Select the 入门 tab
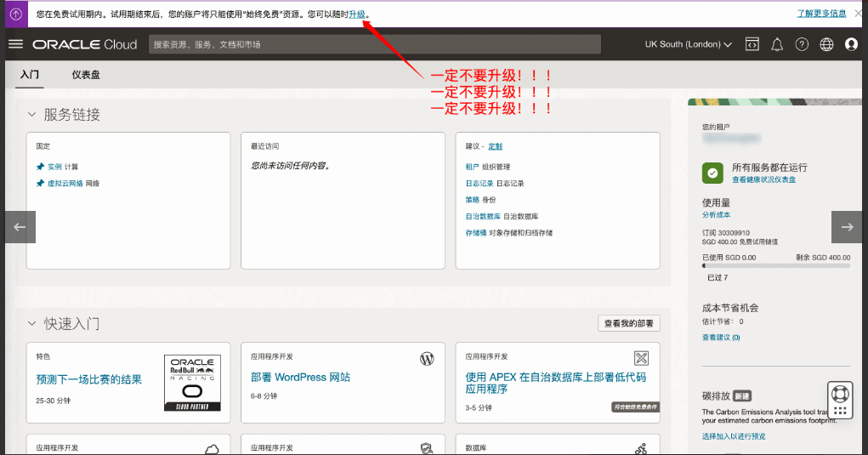The image size is (868, 455). pos(30,75)
